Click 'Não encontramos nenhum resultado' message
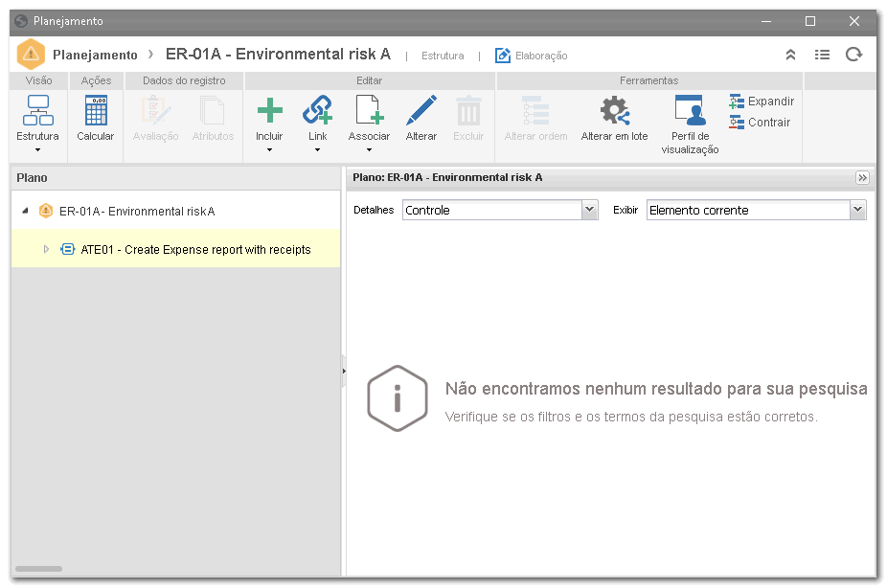This screenshot has height=588, width=887. pos(656,389)
